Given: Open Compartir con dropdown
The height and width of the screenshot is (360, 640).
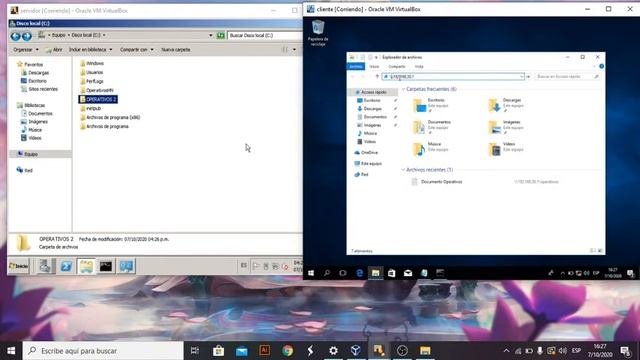Looking at the screenshot, I should 137,49.
